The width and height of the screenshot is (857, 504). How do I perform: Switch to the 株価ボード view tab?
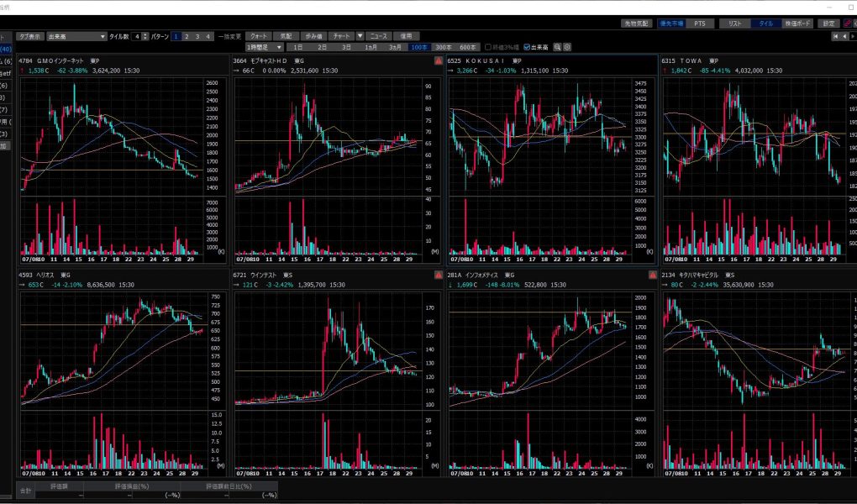tap(797, 24)
